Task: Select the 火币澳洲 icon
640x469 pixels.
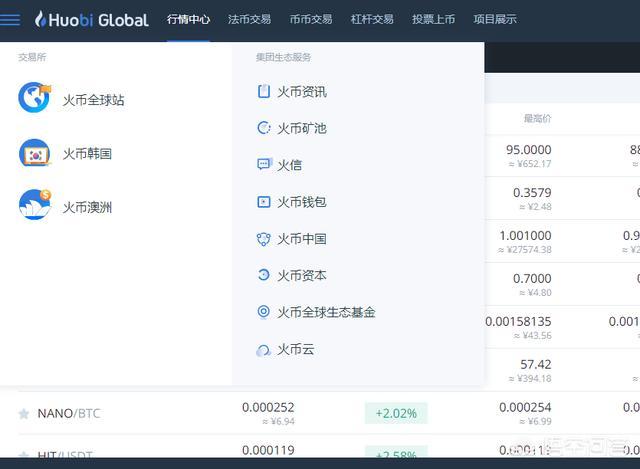Action: (35, 206)
